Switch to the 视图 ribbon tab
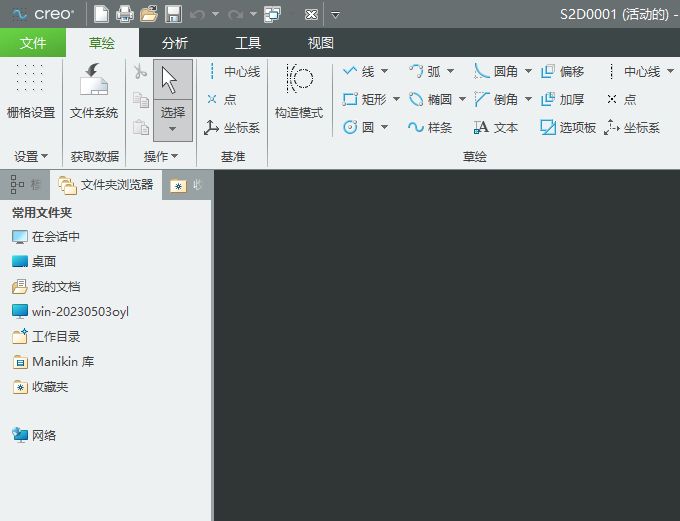 (320, 43)
